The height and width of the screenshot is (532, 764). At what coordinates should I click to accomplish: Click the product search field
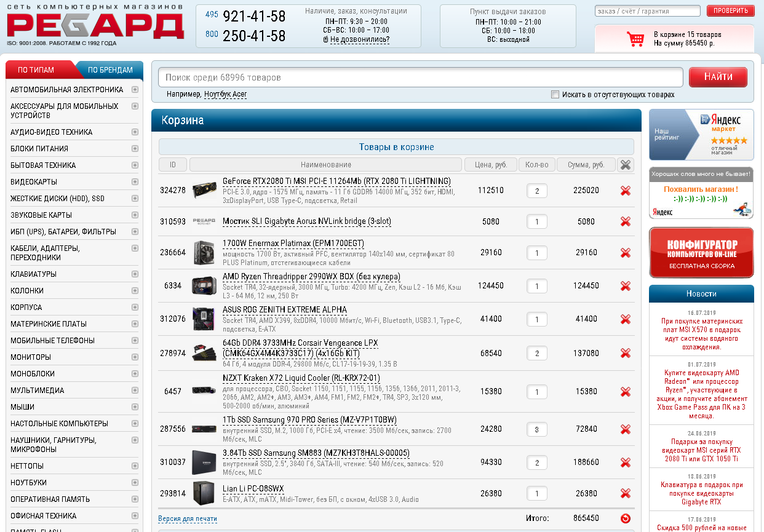(421, 77)
